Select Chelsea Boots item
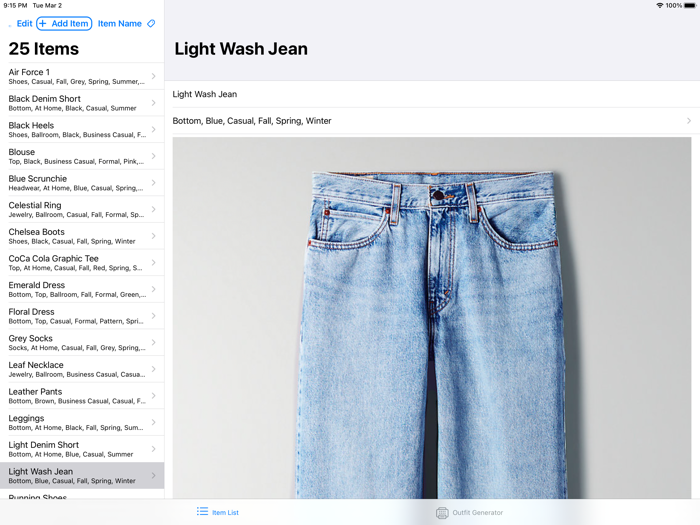 [82, 236]
